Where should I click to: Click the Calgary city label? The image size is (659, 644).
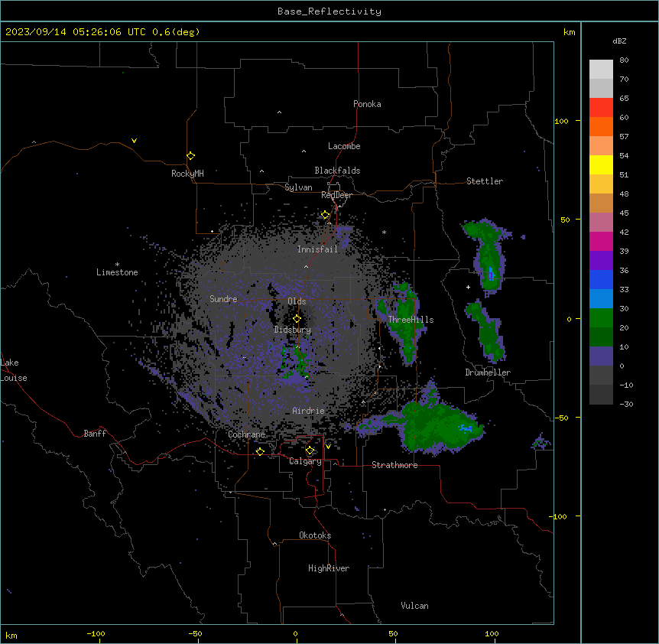coord(306,461)
